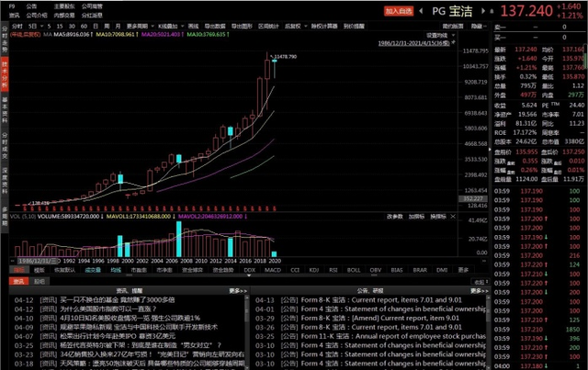The height and width of the screenshot is (370, 588).
Task: Expand the 5日 period dropdown arrow
Action: coord(42,27)
